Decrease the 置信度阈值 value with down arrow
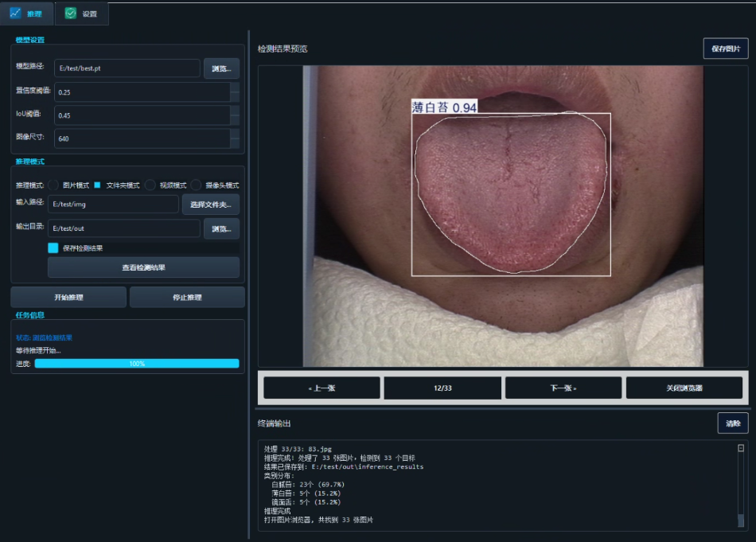Image resolution: width=756 pixels, height=542 pixels. pos(235,96)
